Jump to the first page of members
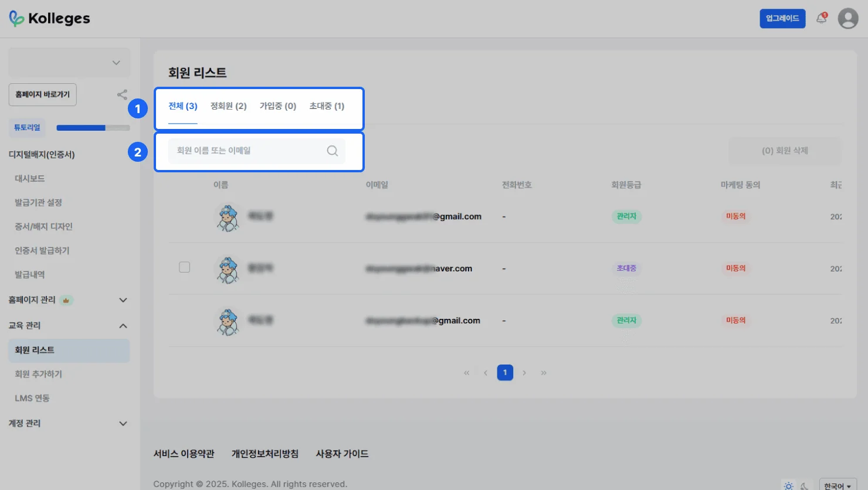The width and height of the screenshot is (868, 490). pyautogui.click(x=467, y=373)
